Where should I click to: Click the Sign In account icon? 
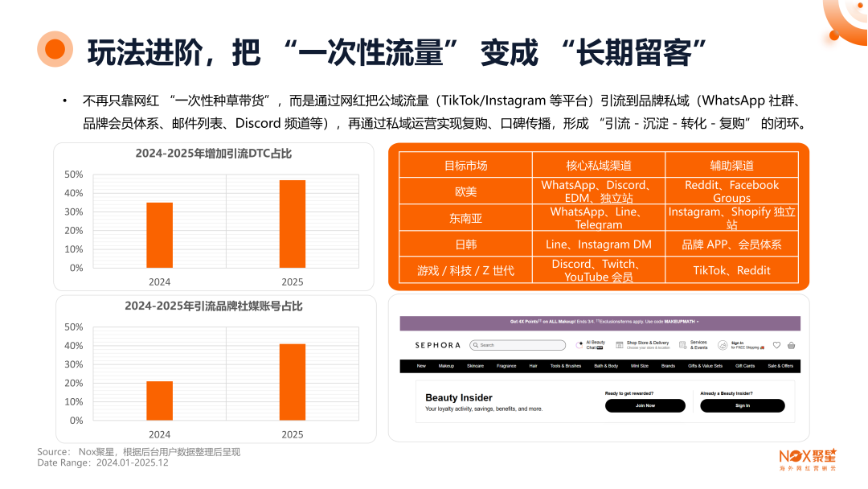723,344
